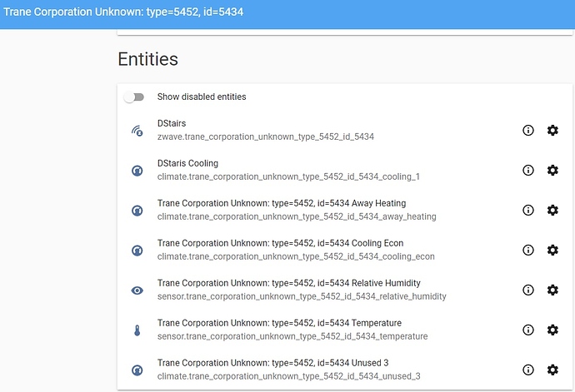Screen dimensions: 575x392
Task: Toggle the Show disabled entities switch
Action: click(134, 97)
